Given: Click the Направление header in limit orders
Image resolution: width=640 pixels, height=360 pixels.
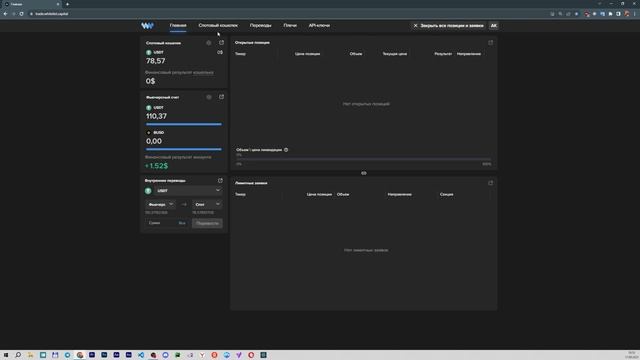Looking at the screenshot, I should [399, 194].
